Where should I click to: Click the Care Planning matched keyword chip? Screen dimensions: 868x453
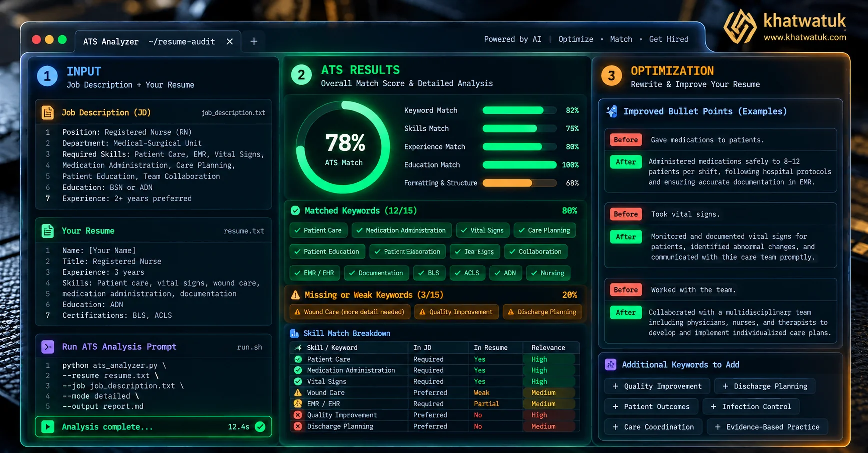coord(545,230)
